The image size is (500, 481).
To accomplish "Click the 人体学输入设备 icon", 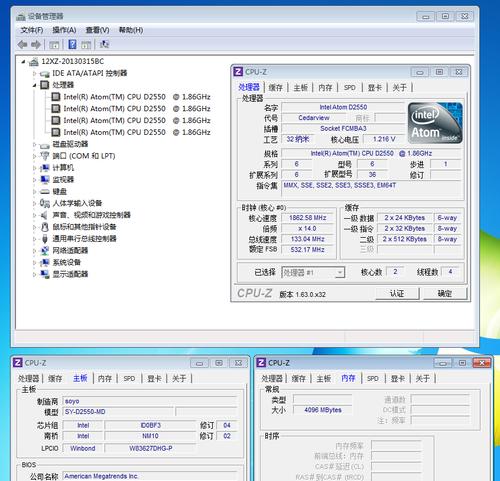I will pos(45,203).
